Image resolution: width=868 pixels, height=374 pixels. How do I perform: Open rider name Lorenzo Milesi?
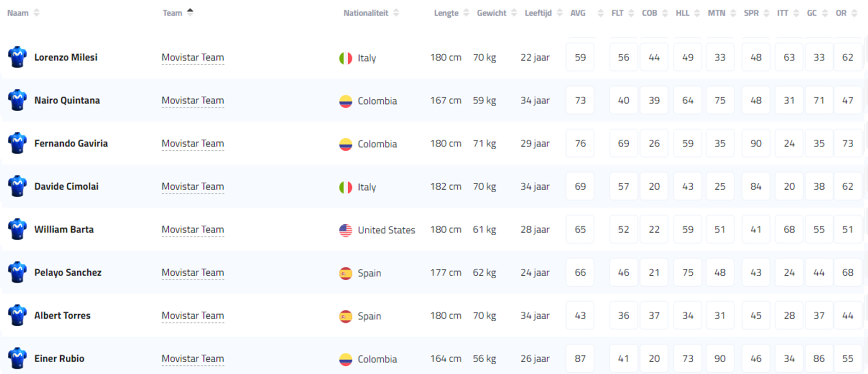pos(66,57)
